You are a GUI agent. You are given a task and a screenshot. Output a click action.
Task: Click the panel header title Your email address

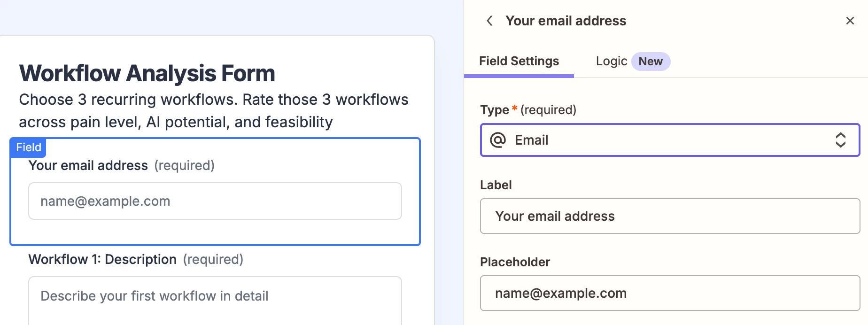[x=566, y=21]
